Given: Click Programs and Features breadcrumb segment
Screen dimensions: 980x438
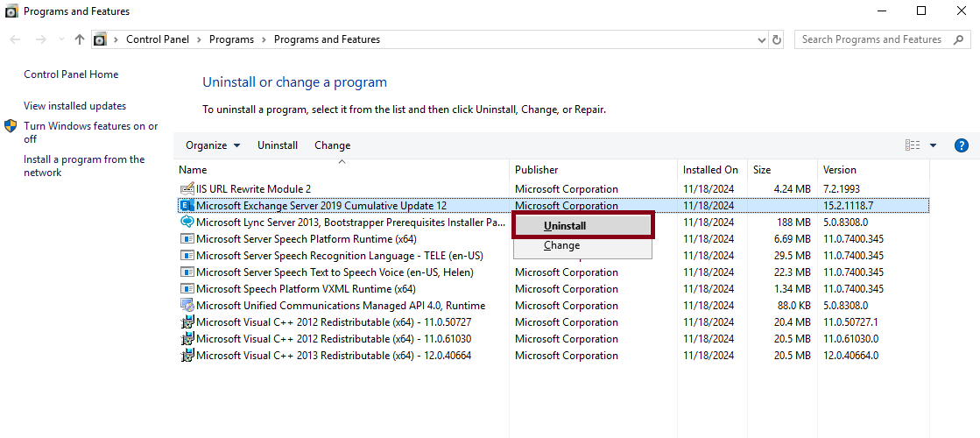Looking at the screenshot, I should tap(327, 39).
